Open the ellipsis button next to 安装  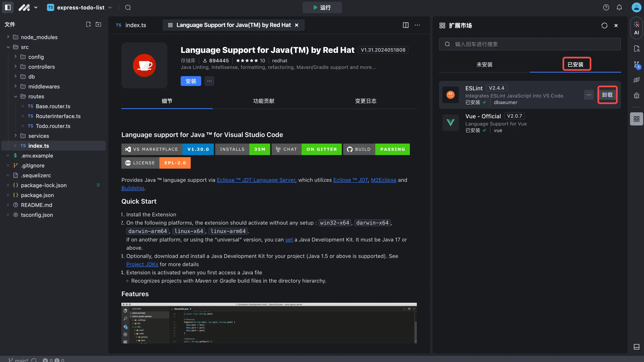click(209, 81)
